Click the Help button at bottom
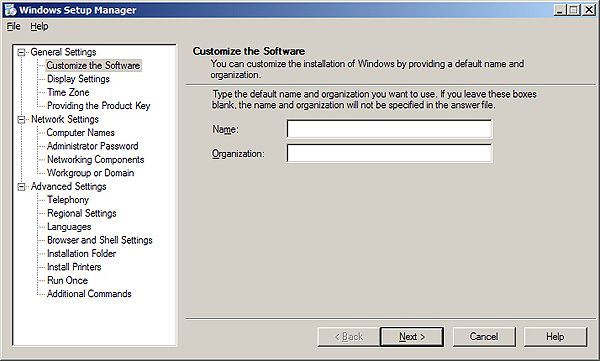This screenshot has width=600, height=361. point(555,337)
